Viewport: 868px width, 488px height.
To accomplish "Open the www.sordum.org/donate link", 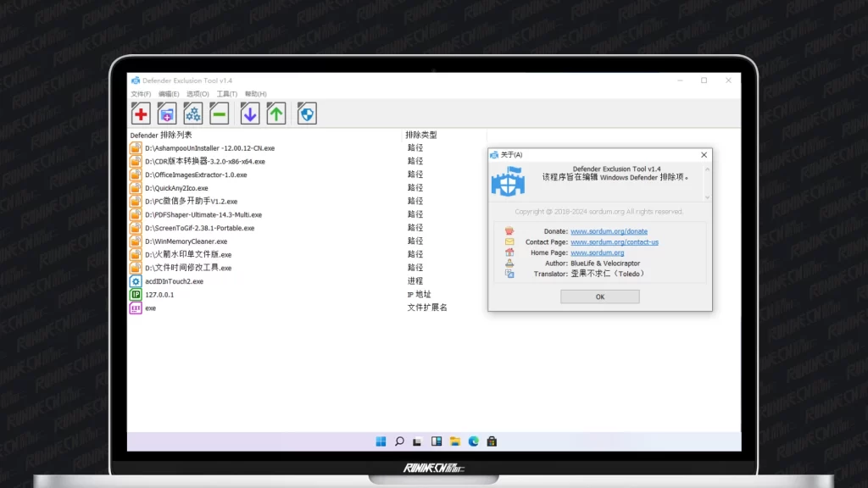I will coord(609,231).
